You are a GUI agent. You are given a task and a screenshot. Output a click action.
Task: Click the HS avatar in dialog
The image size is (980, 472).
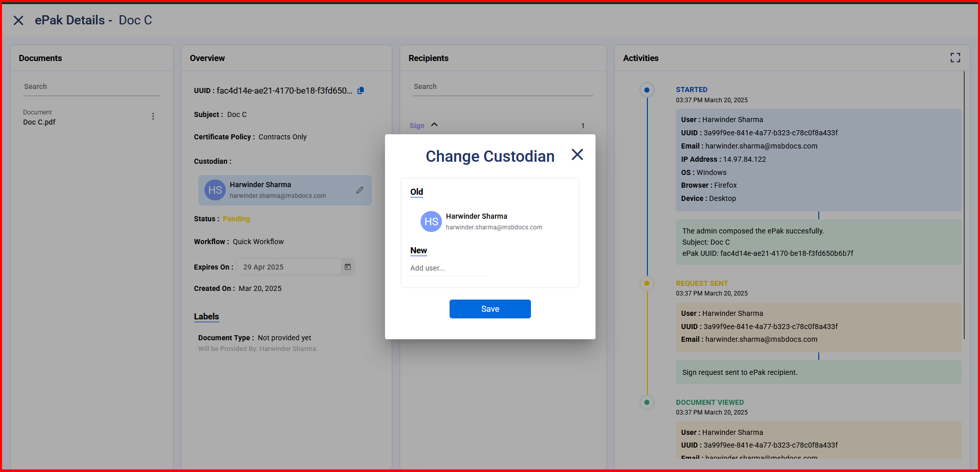tap(431, 222)
